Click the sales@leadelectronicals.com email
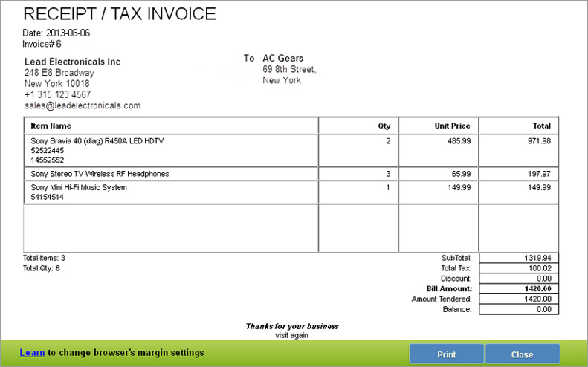 tap(83, 105)
